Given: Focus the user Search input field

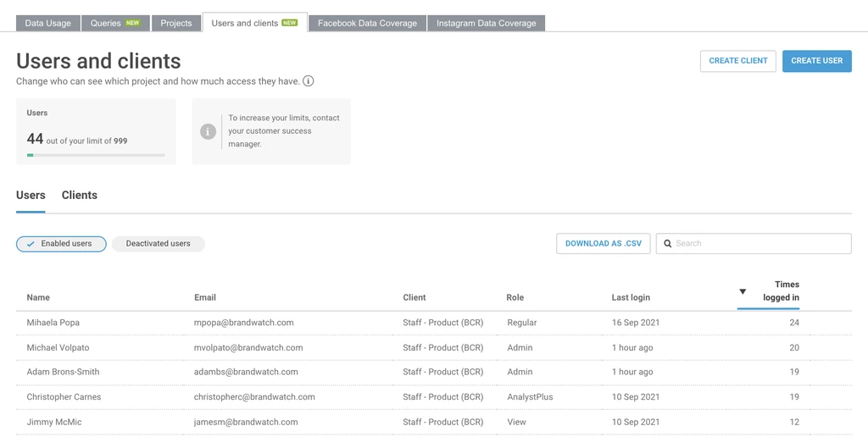Looking at the screenshot, I should pos(759,244).
